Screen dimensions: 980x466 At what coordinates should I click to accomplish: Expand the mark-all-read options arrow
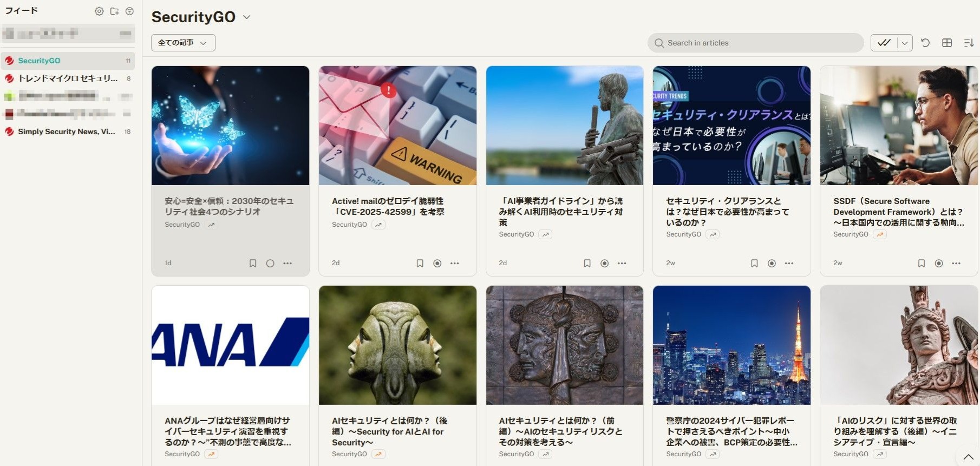click(x=905, y=43)
